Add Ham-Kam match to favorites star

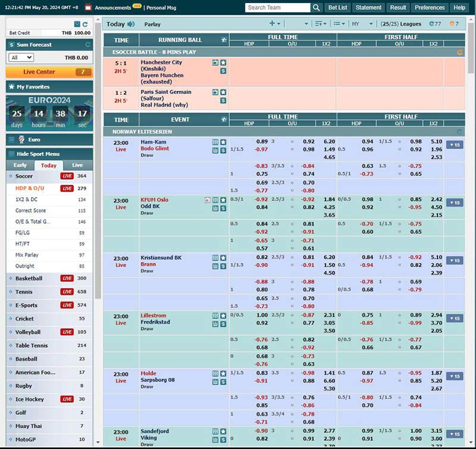pos(223,142)
